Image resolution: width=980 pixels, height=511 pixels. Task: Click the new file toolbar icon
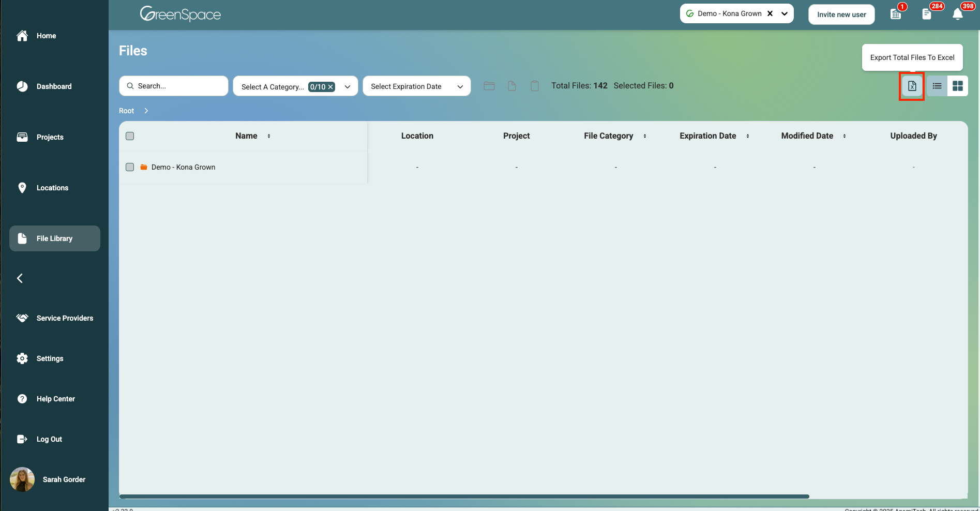pos(512,86)
